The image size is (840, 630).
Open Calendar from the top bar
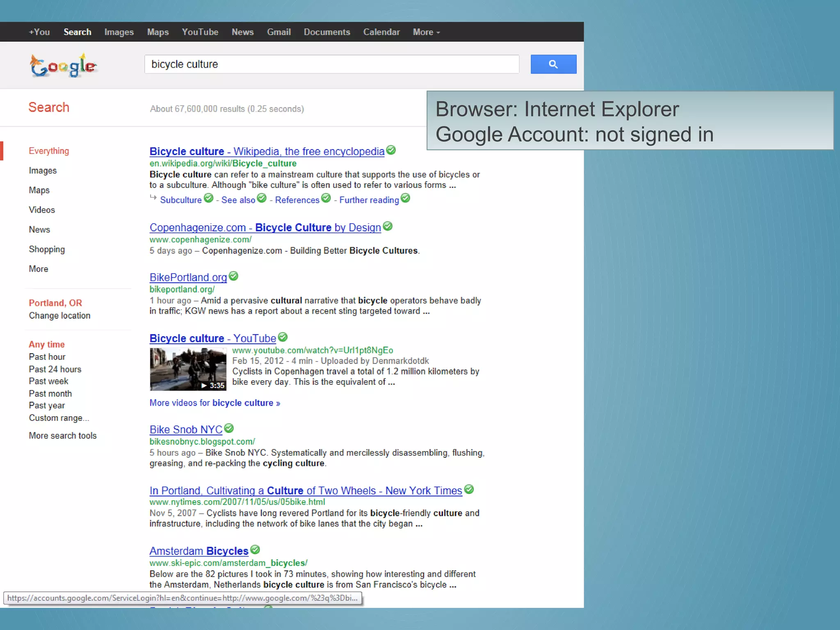(x=381, y=32)
